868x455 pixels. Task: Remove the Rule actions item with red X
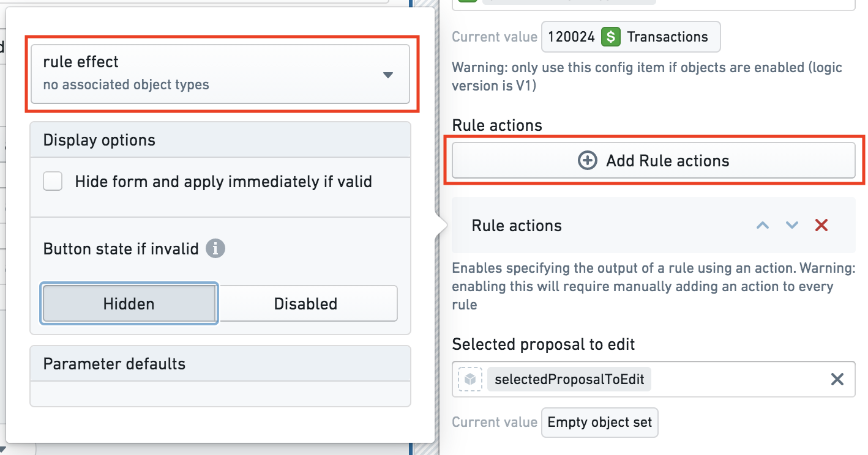[821, 225]
